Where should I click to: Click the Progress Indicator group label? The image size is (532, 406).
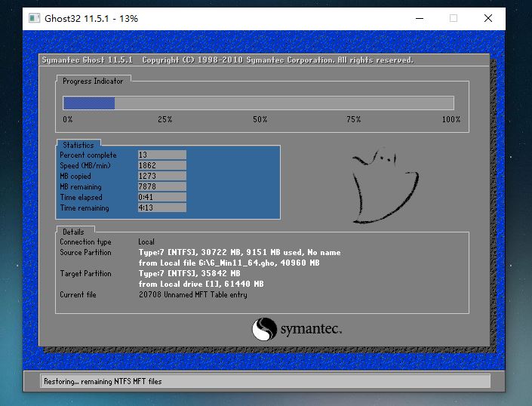(93, 82)
